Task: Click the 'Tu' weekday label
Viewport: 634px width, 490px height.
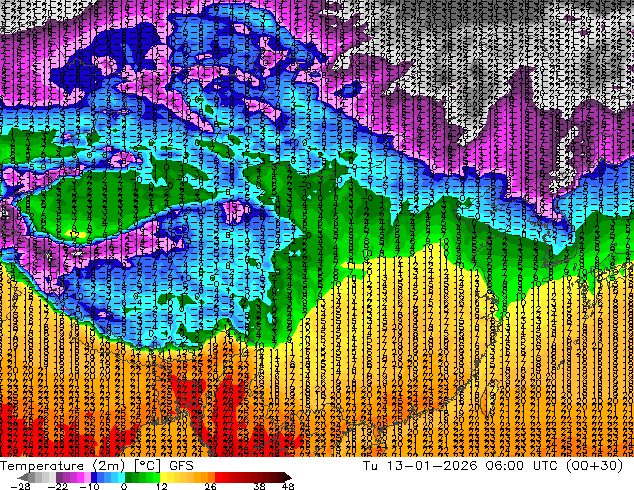Action: tap(370, 466)
